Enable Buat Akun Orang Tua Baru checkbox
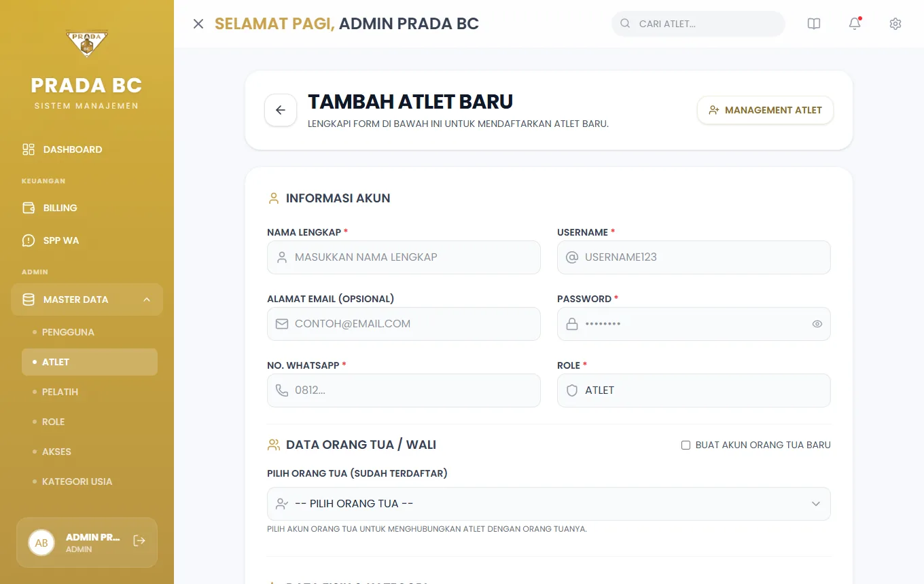 point(686,445)
